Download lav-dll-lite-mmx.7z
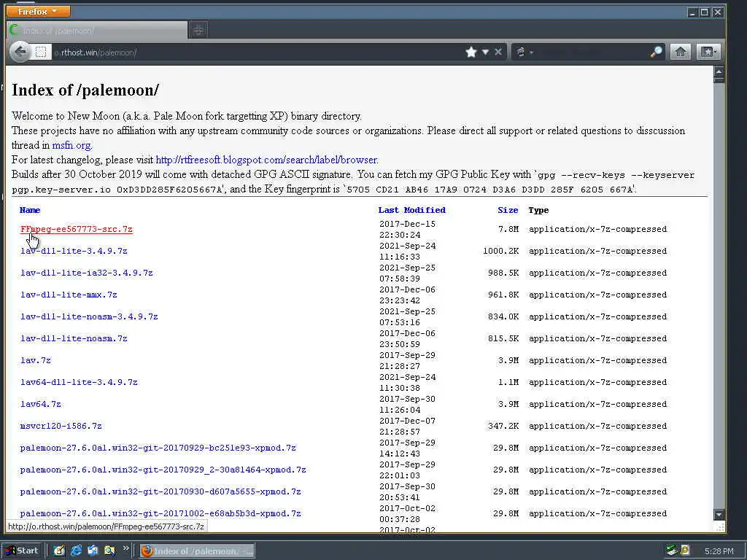 [x=69, y=295]
